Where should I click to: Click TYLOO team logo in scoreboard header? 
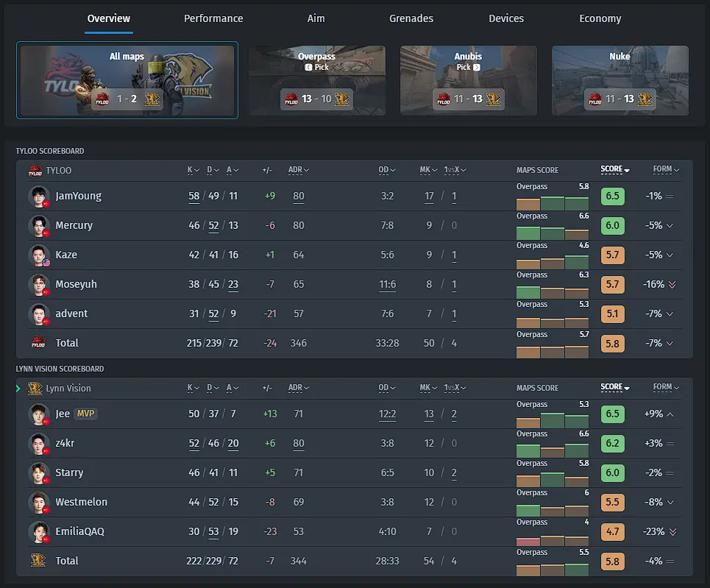[35, 171]
